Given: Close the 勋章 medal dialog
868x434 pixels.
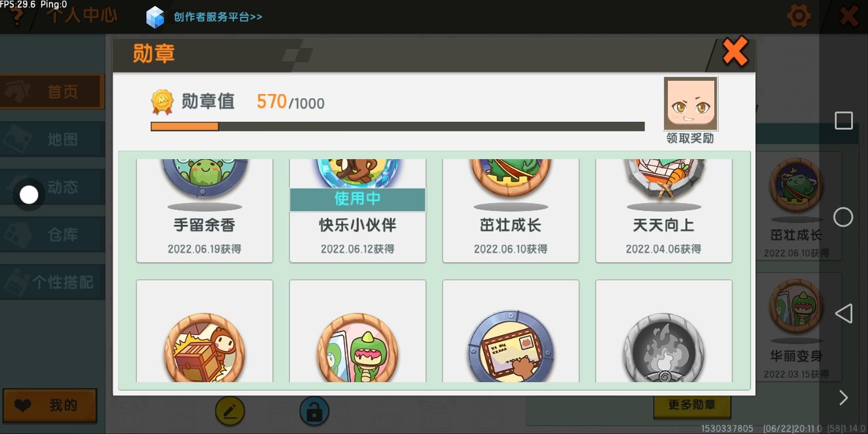Looking at the screenshot, I should coord(735,52).
